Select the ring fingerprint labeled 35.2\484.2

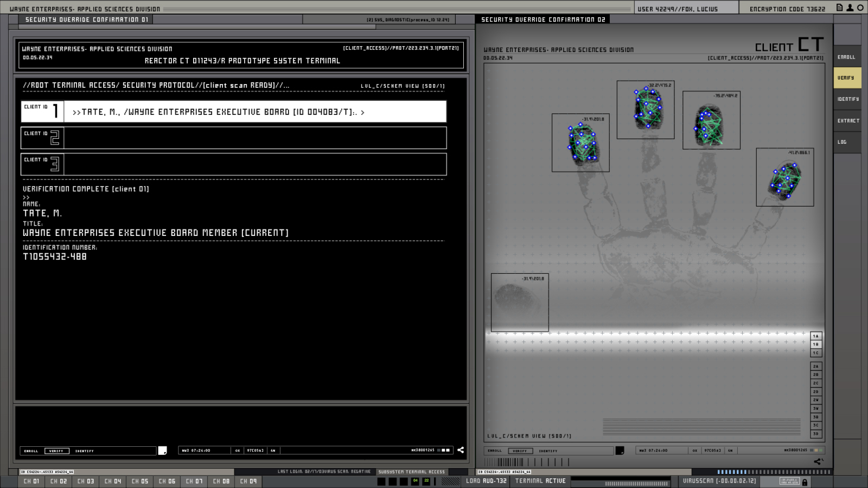[711, 120]
